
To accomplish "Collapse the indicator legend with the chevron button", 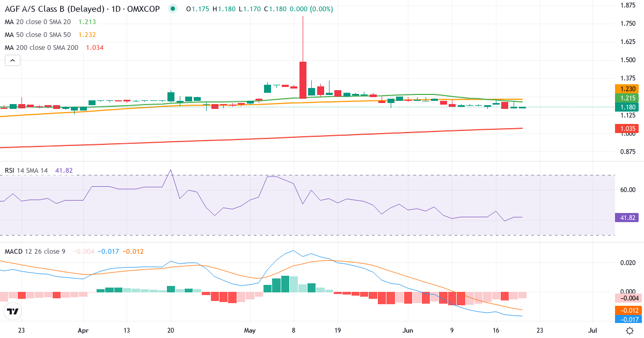I will pyautogui.click(x=12, y=61).
